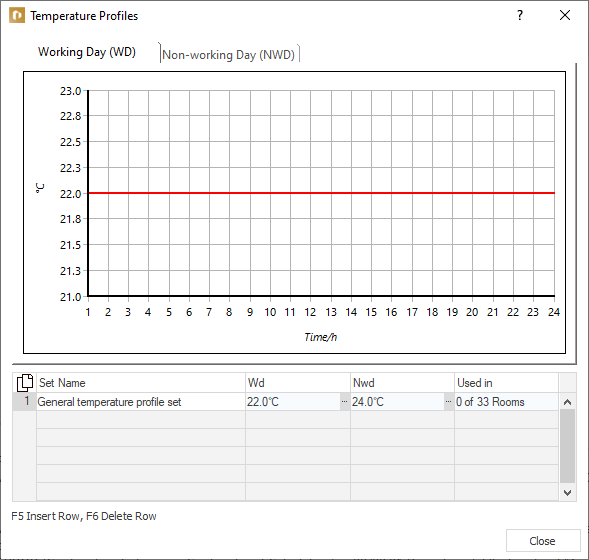
Task: Click the red temperature line at hour 12
Action: point(310,193)
